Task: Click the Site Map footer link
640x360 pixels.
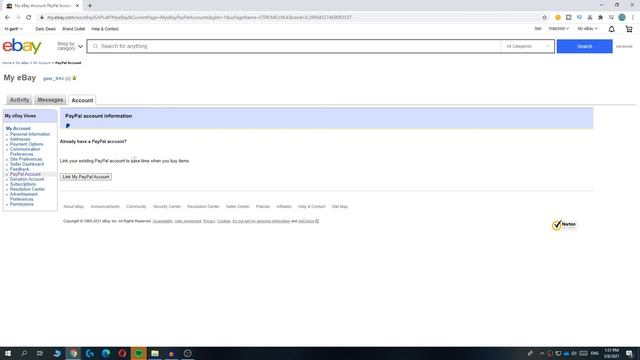Action: [340, 207]
